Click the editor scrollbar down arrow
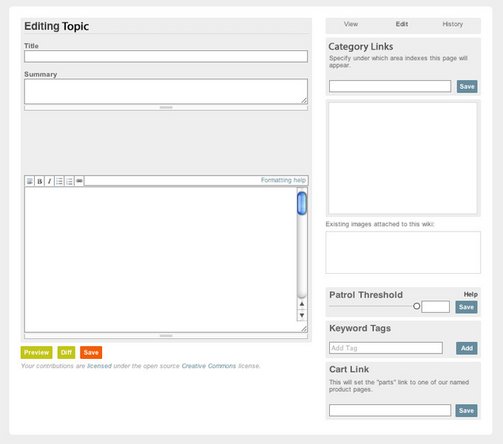Screen dimensions: 503x444 (302, 315)
